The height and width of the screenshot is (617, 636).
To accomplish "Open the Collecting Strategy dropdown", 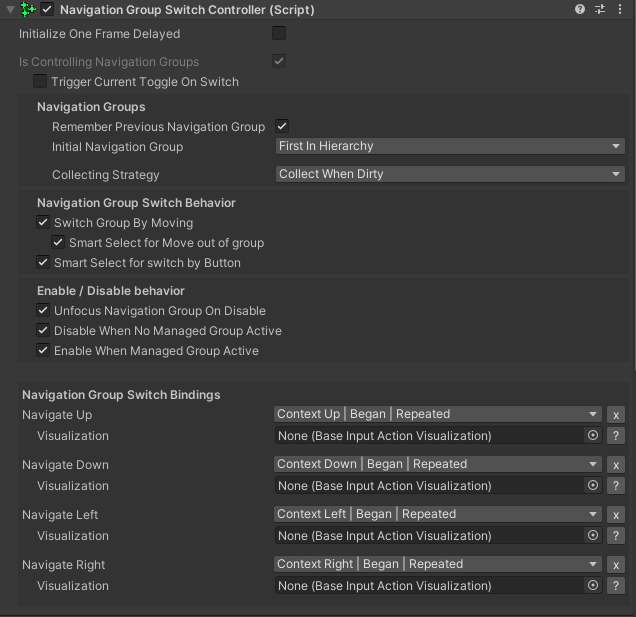I will coord(449,174).
